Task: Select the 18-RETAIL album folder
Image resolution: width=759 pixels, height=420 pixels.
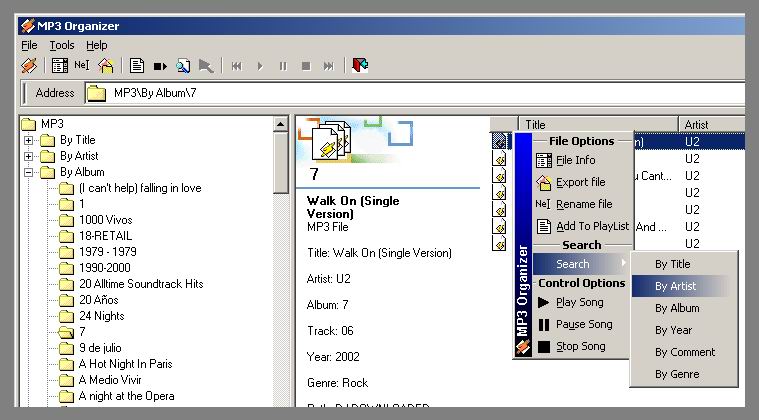Action: point(95,236)
